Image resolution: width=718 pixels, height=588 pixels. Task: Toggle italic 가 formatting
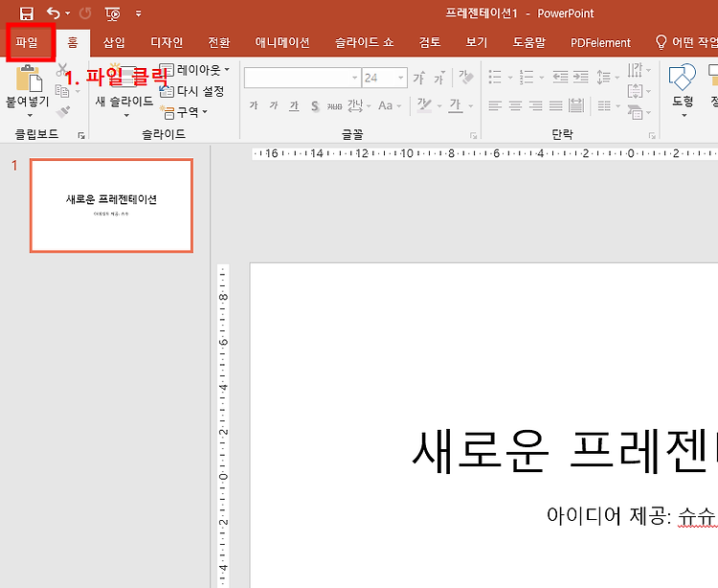point(274,105)
